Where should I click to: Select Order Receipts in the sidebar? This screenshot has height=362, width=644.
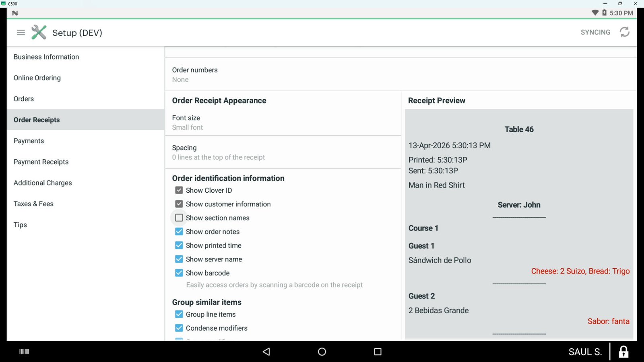[x=85, y=119]
